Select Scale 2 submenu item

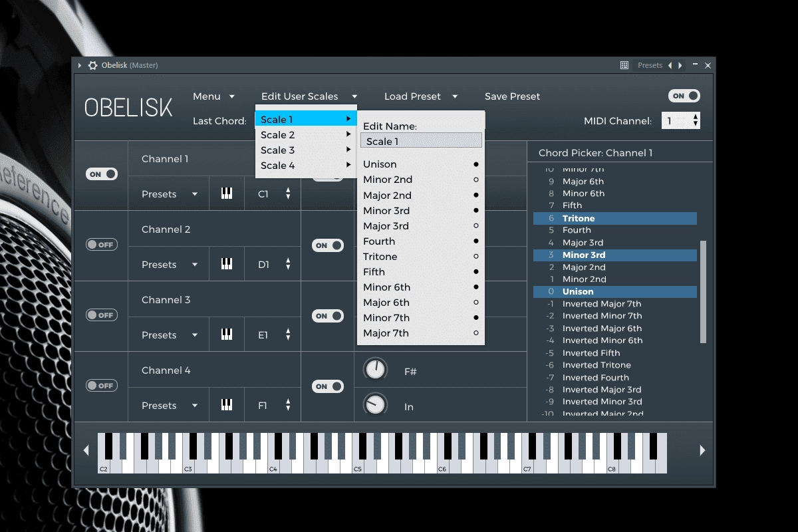pyautogui.click(x=306, y=135)
